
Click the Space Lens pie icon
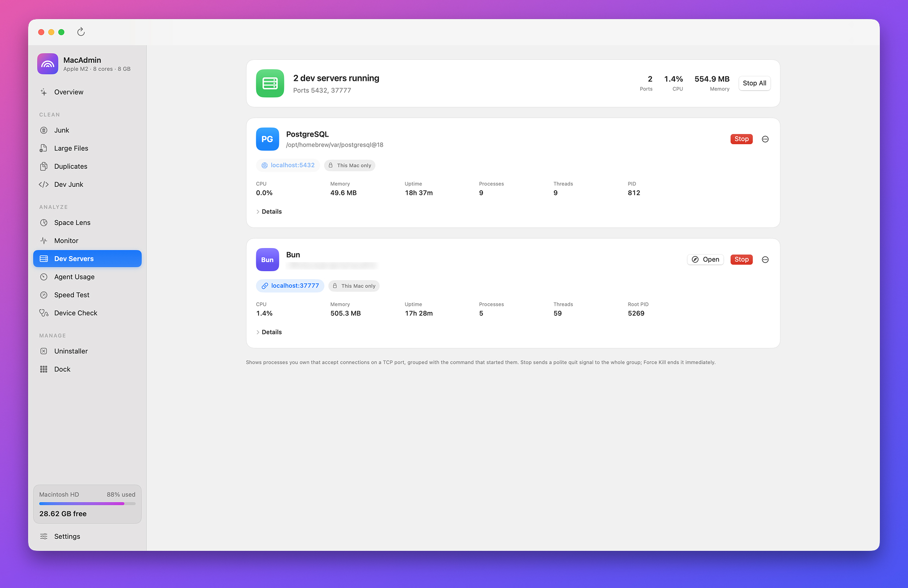coord(44,222)
